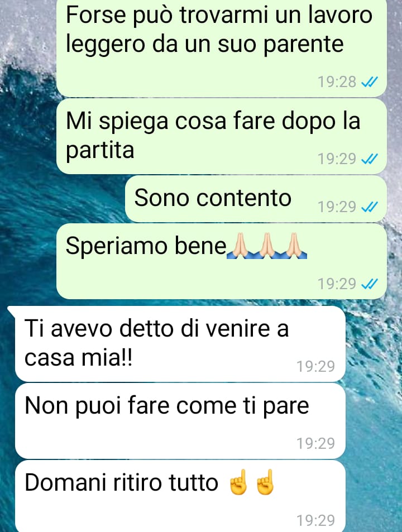Click the 19:28 timestamp in the top message
The height and width of the screenshot is (532, 402).
[337, 82]
